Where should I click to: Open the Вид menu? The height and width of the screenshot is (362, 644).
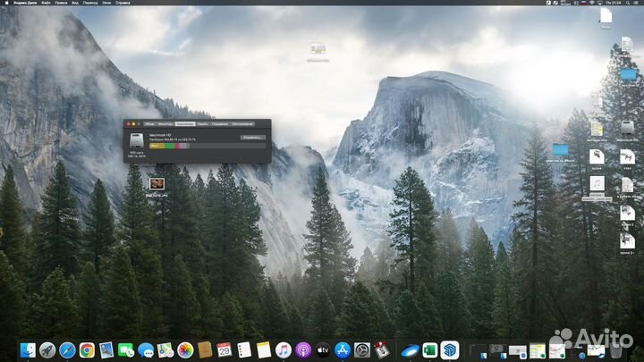[x=75, y=3]
